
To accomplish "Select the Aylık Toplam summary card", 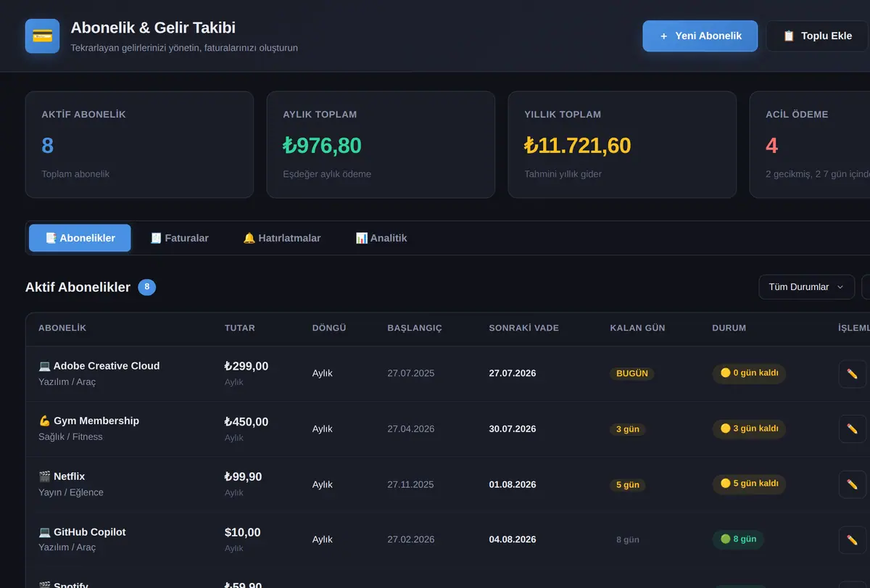I will (x=381, y=144).
